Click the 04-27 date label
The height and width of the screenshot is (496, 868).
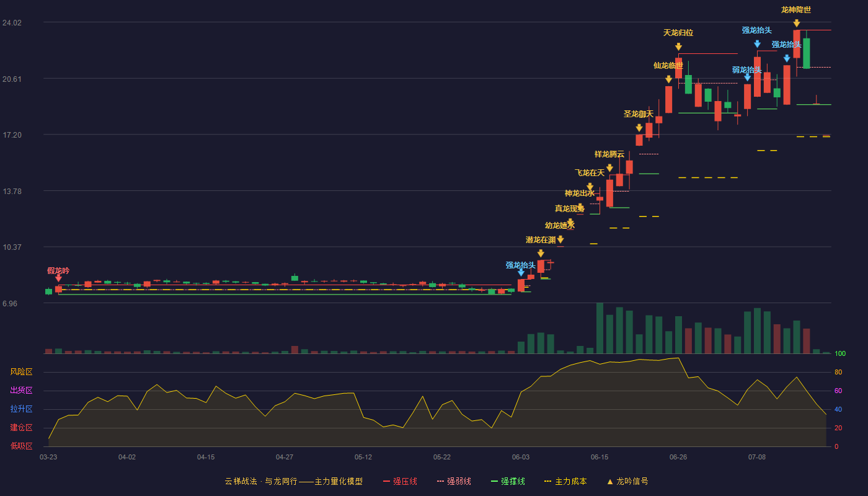(x=285, y=457)
